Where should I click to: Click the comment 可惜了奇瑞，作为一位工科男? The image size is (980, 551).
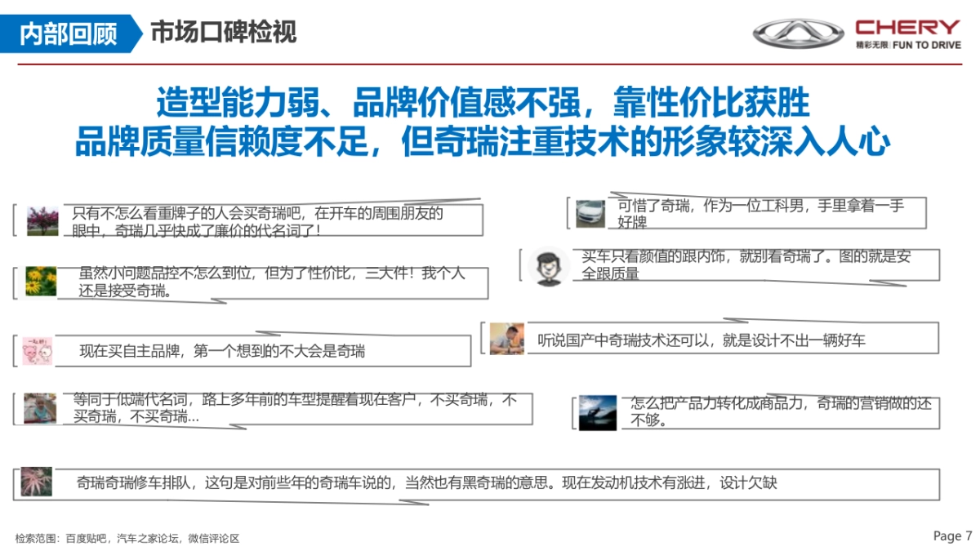pyautogui.click(x=761, y=214)
